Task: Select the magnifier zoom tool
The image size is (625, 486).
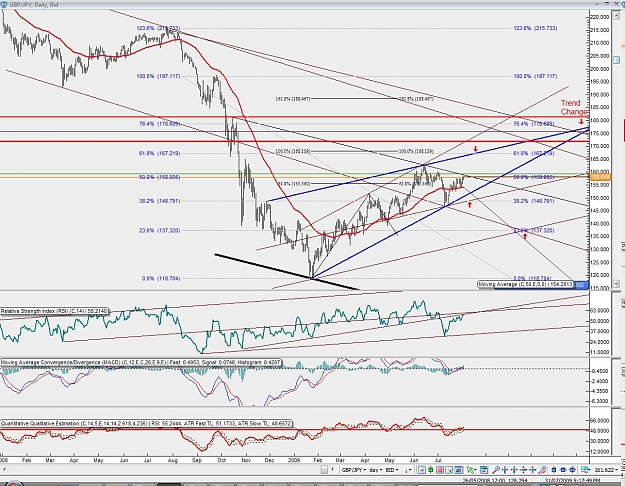Action: coord(495,470)
